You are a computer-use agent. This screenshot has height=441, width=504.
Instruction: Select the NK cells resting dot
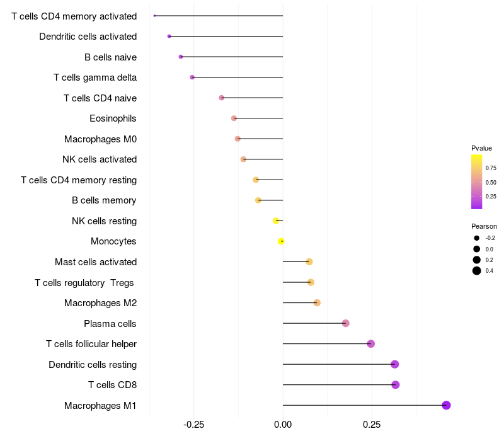pyautogui.click(x=276, y=221)
